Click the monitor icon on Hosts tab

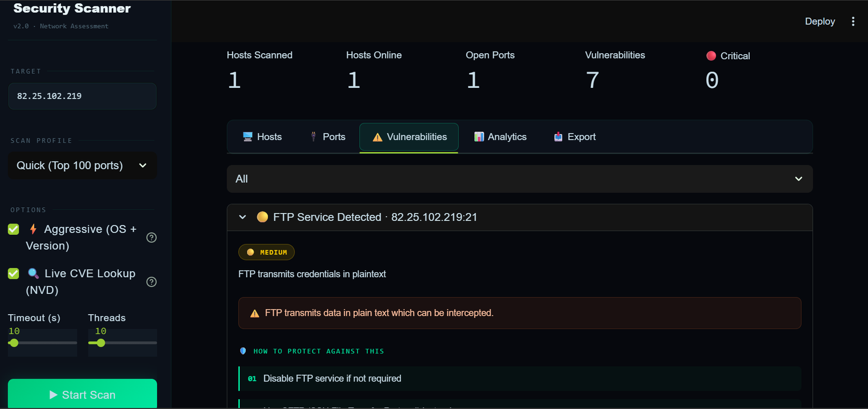pos(248,137)
